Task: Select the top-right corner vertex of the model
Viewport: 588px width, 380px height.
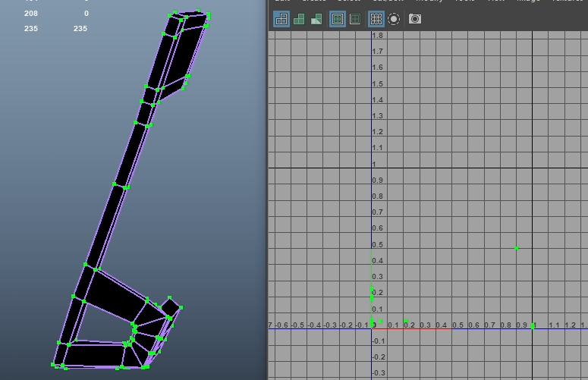Action: point(209,14)
